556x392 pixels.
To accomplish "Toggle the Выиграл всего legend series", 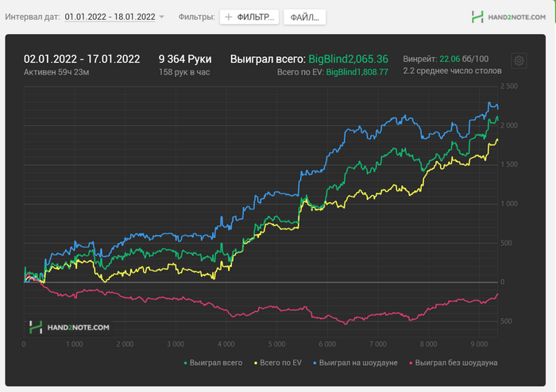I will (213, 363).
